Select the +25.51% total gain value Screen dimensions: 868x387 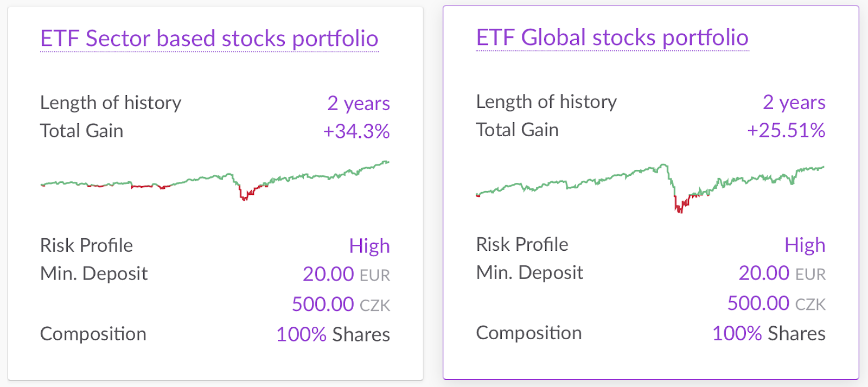(786, 130)
